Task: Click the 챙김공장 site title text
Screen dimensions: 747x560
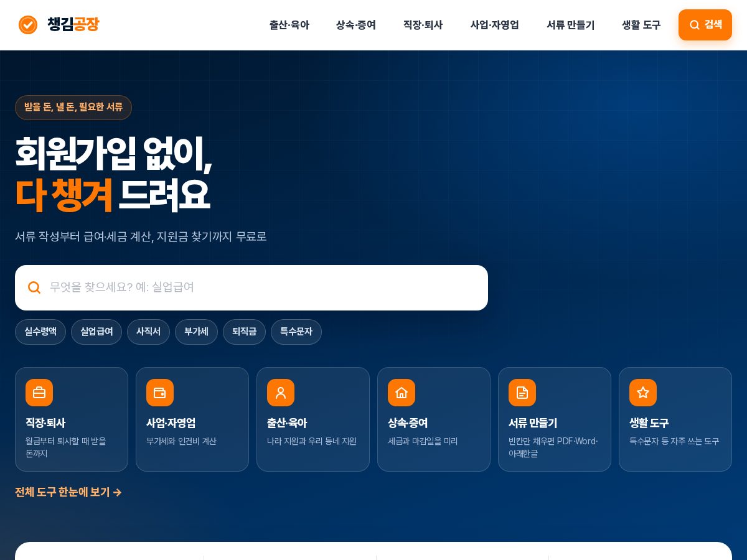Action: coord(73,25)
